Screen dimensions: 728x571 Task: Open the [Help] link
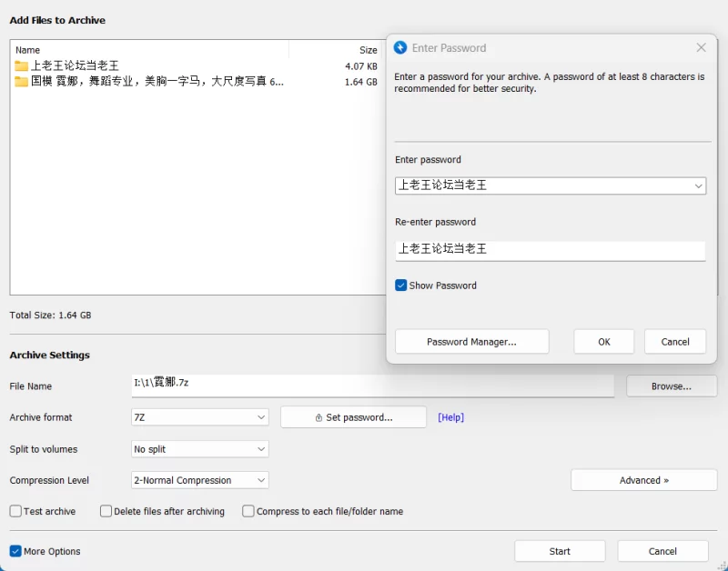point(450,417)
